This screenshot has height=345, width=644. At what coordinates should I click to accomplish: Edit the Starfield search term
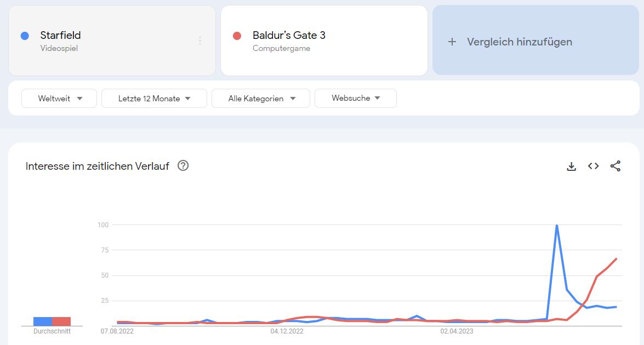click(x=60, y=36)
